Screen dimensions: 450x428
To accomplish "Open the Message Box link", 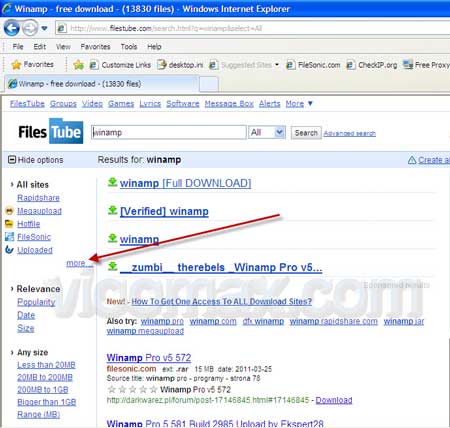I will [x=229, y=104].
